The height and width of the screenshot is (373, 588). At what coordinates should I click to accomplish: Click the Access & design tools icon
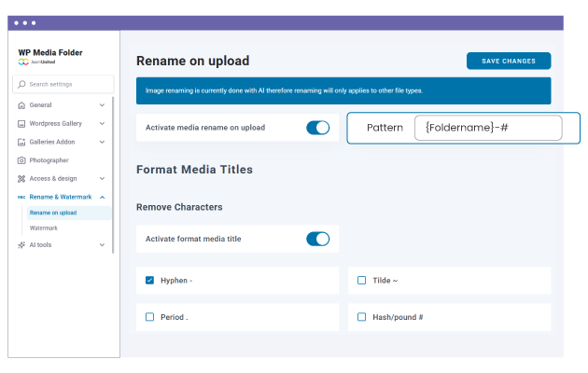tap(21, 178)
